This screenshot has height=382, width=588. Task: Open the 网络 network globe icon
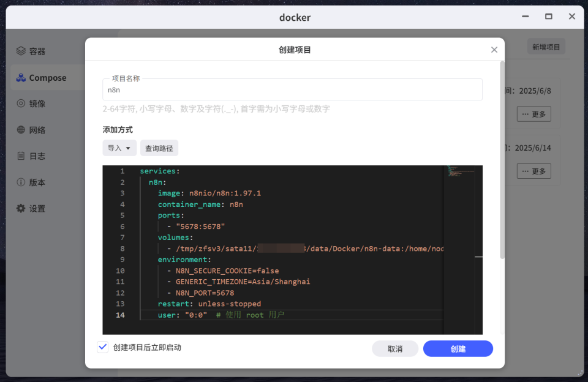(x=21, y=130)
